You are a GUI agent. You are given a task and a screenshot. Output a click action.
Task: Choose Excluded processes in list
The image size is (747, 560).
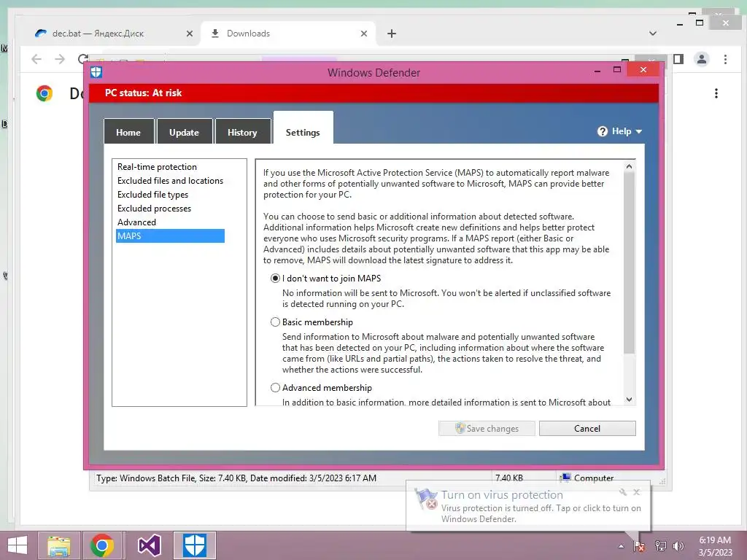point(155,208)
